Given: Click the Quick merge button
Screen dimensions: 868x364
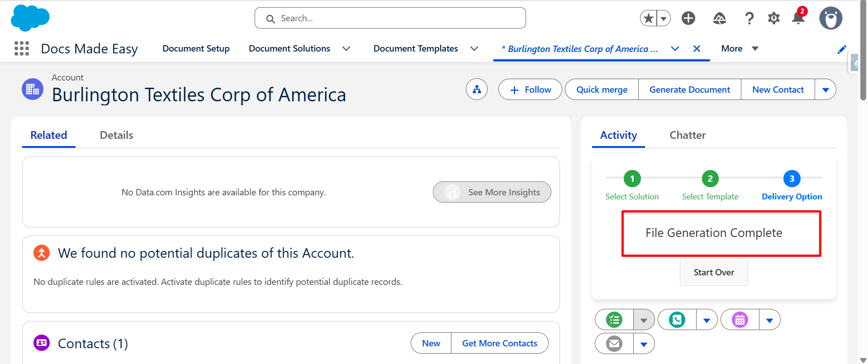Looking at the screenshot, I should click(x=602, y=90).
